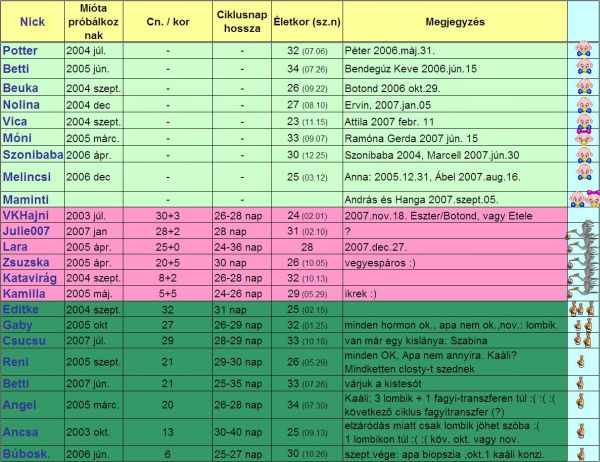Click the crossed-fingers icon in Reni's row

582,360
